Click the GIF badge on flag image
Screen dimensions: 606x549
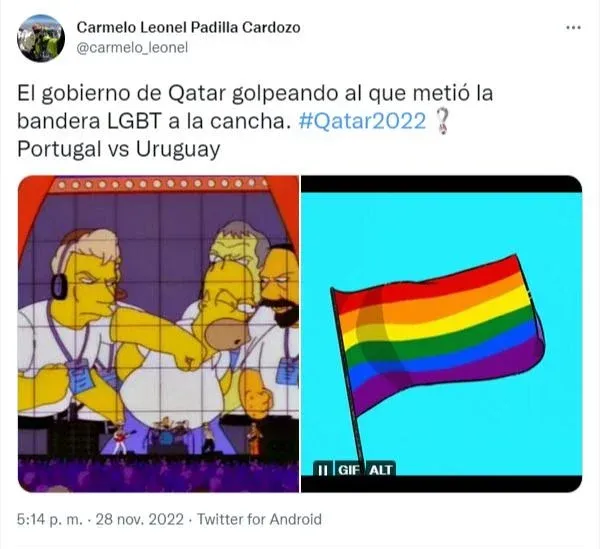coord(348,470)
